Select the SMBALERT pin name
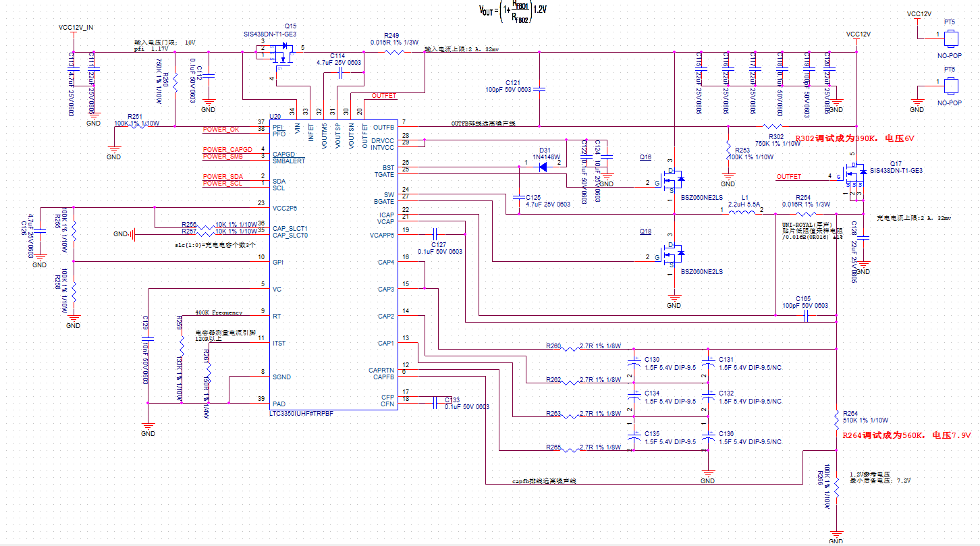The width and height of the screenshot is (980, 546). (289, 161)
